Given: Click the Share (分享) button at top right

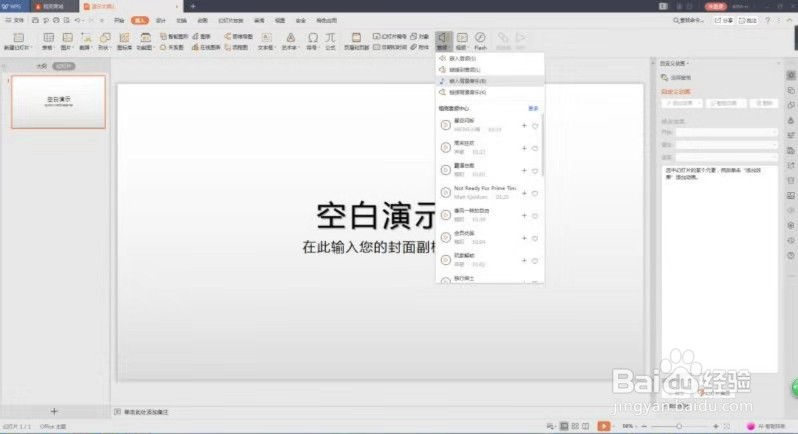Looking at the screenshot, I should [724, 20].
